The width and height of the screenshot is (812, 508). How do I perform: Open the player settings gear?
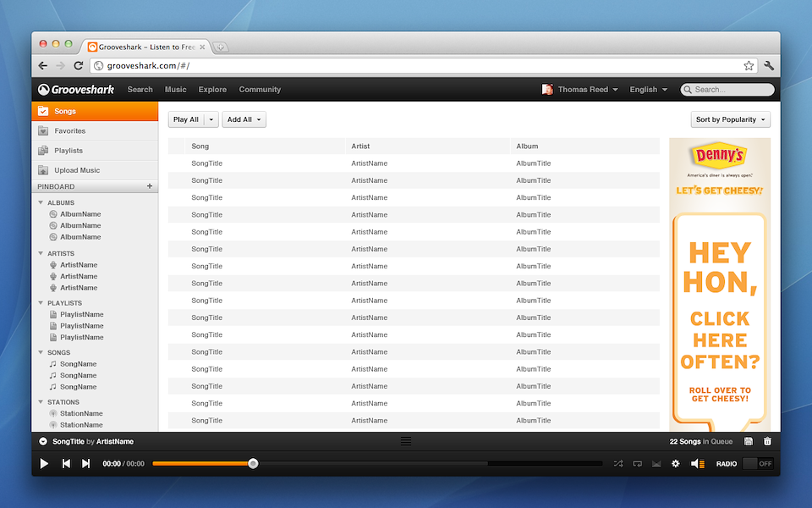[x=675, y=464]
